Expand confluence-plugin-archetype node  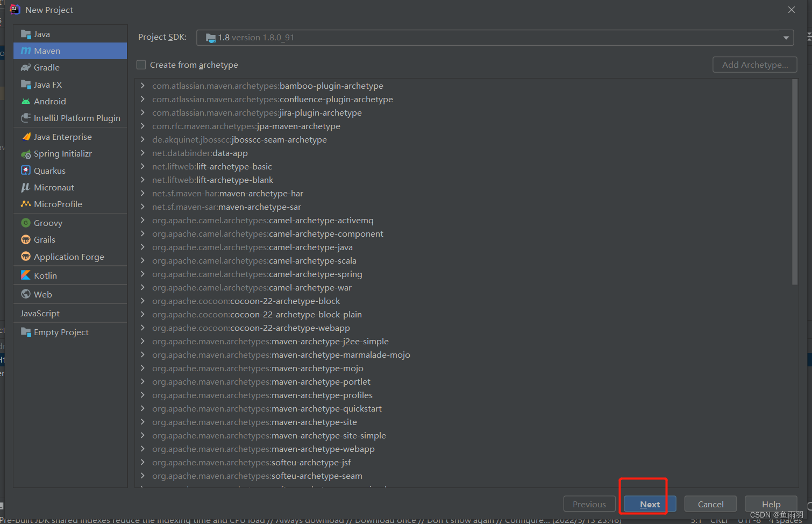click(x=143, y=99)
